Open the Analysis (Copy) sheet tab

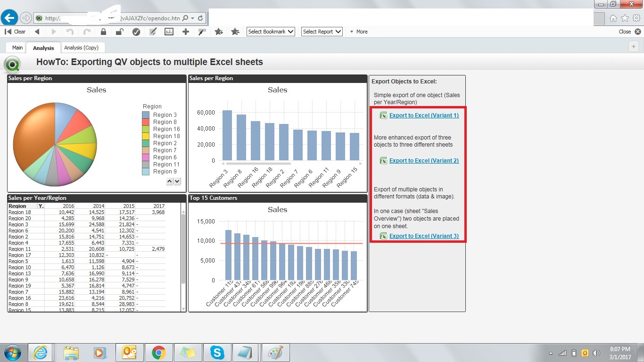pos(82,48)
